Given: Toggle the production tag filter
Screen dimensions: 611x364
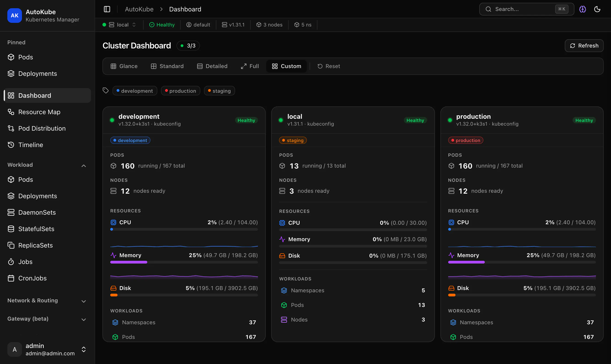Looking at the screenshot, I should 180,91.
